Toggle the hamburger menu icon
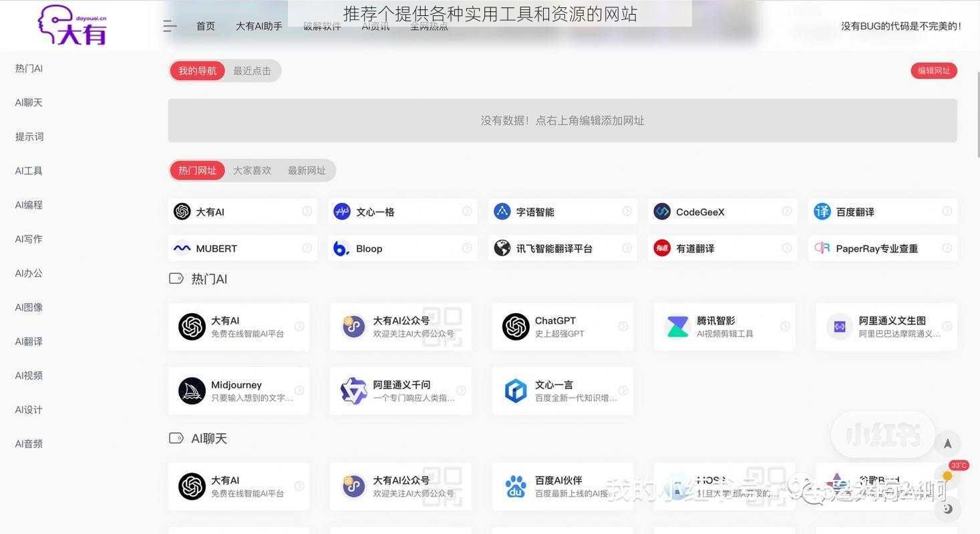980x534 pixels. tap(170, 26)
